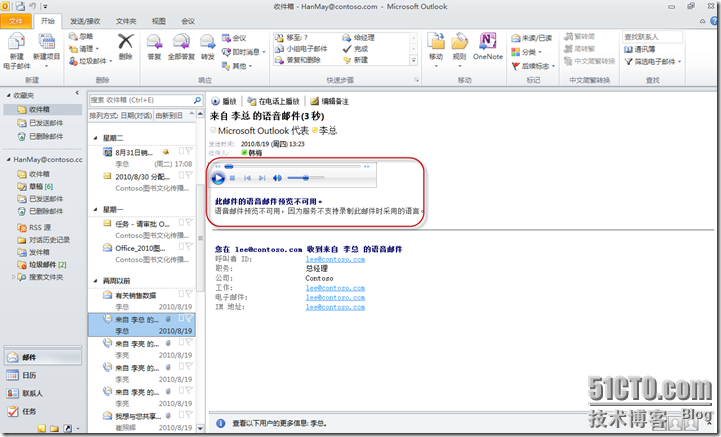Click the 小组电子邮件 quick step

(301, 49)
